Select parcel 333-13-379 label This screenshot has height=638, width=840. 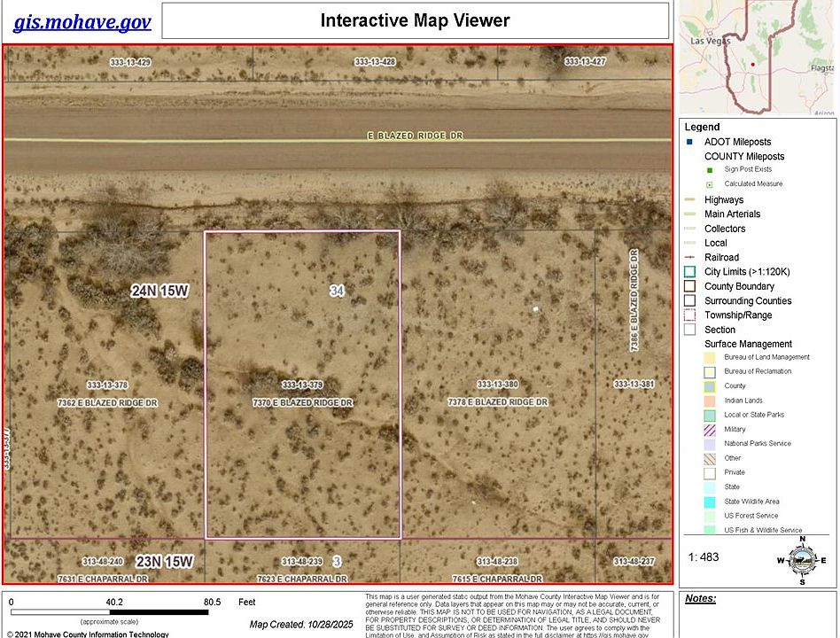(x=302, y=385)
